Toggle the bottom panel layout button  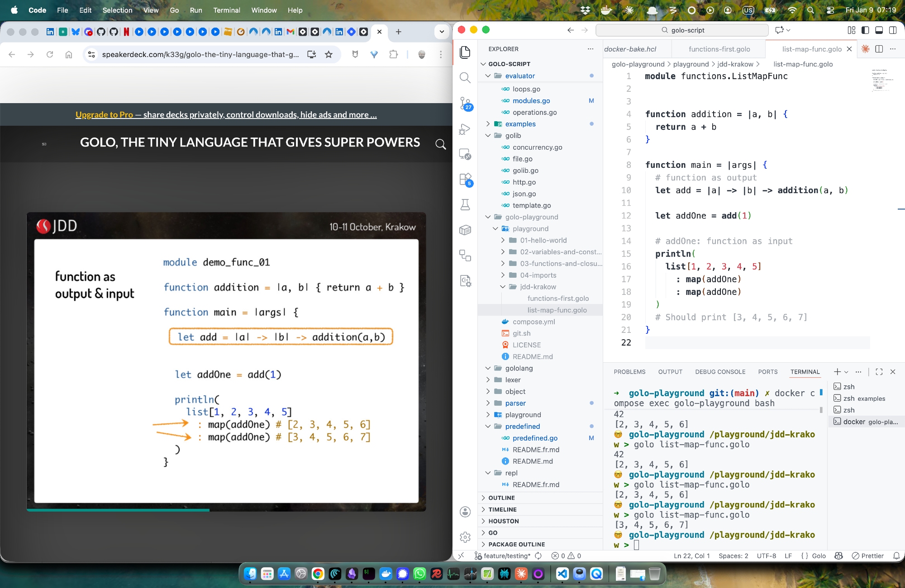click(x=879, y=30)
